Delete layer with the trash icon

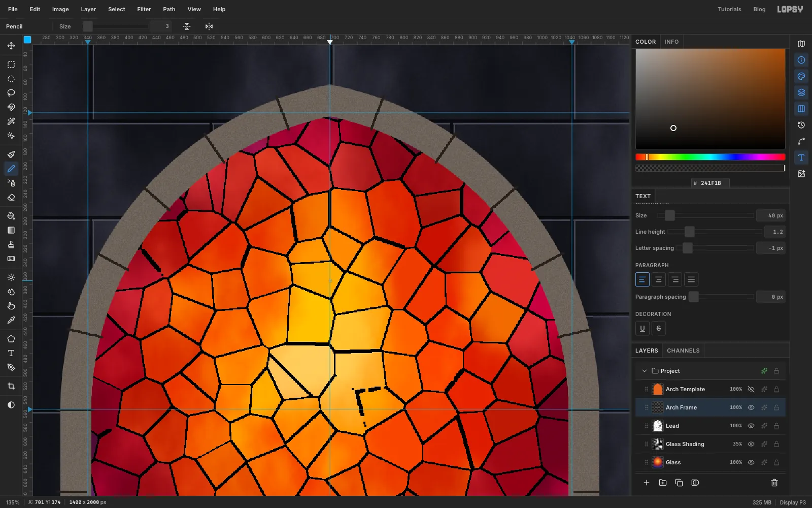pos(774,483)
